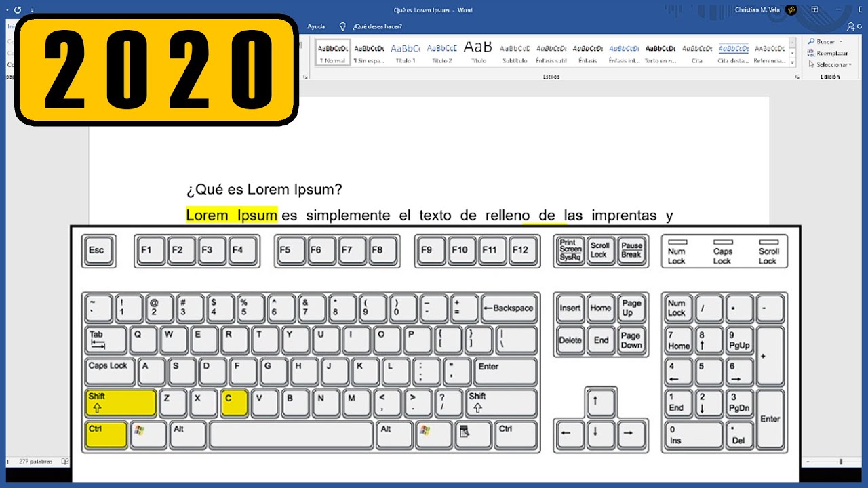Apply the Texto en negrita style
Viewport: 868px width, 488px height.
[x=660, y=53]
